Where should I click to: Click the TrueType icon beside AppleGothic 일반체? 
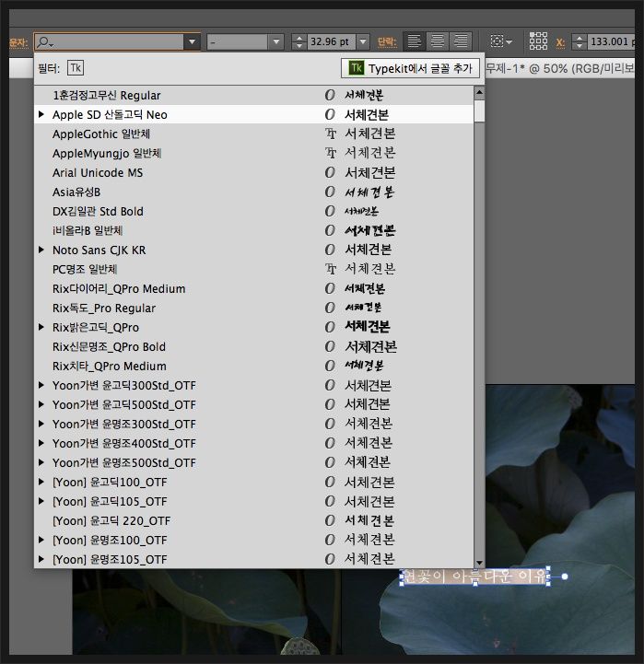pos(331,134)
